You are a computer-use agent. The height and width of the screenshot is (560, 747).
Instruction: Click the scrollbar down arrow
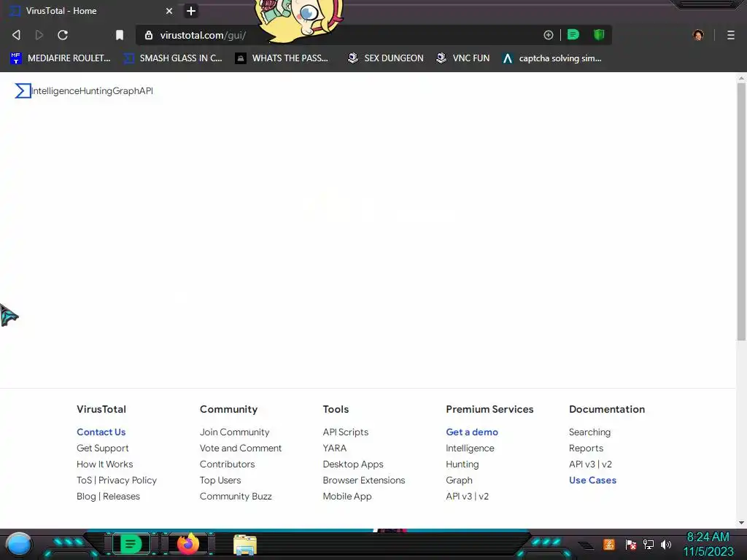[741, 522]
